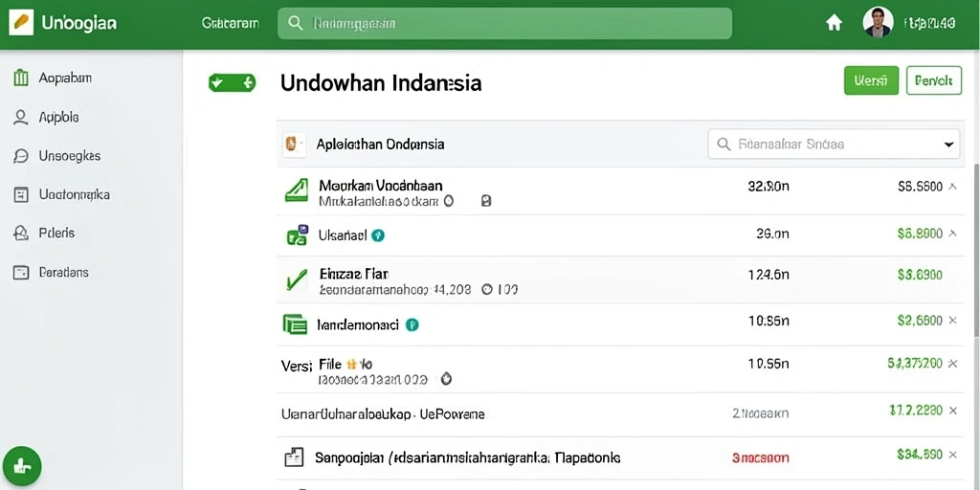Open Aoprabam in the sidebar

[x=65, y=78]
